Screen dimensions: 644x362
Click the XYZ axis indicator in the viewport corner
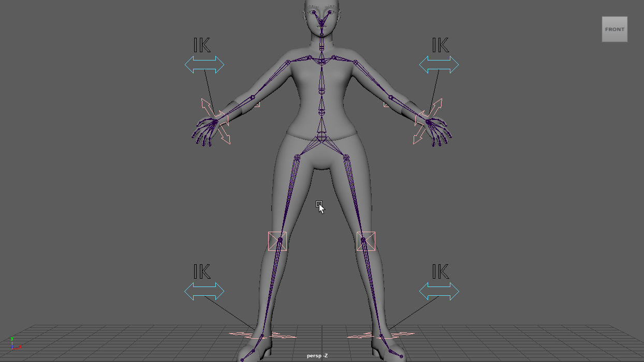[x=14, y=345]
